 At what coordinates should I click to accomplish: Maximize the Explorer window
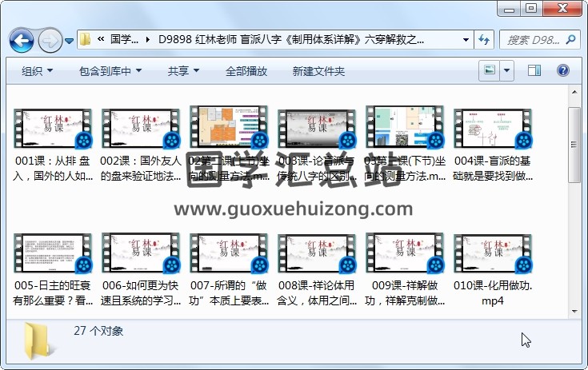point(531,8)
